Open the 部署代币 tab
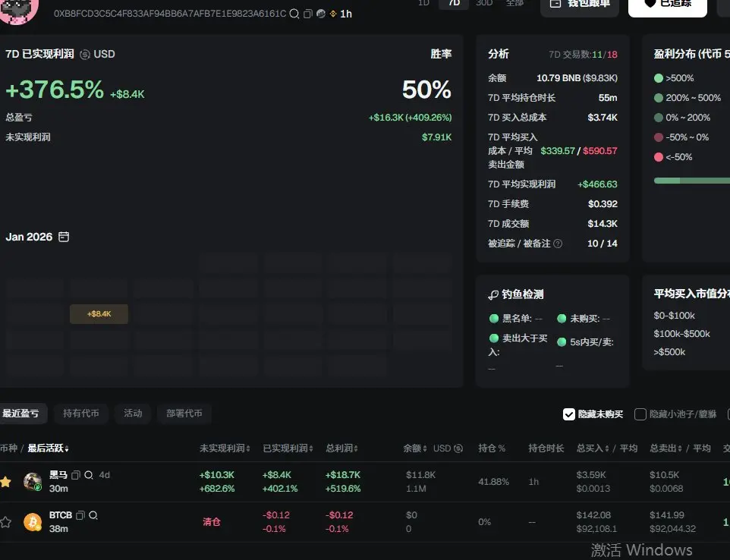The image size is (730, 560). 184,414
